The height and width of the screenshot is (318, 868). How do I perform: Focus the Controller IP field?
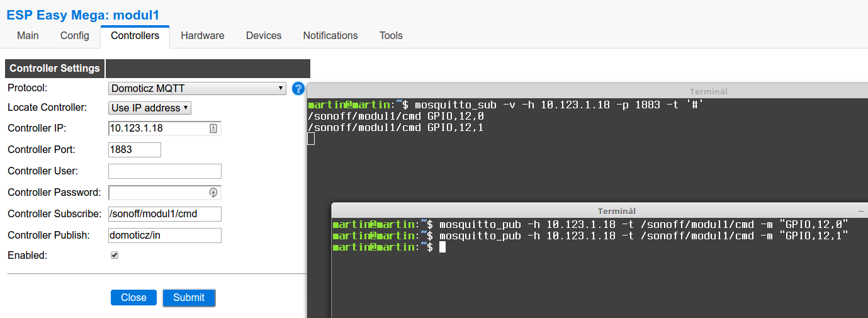pyautogui.click(x=165, y=128)
